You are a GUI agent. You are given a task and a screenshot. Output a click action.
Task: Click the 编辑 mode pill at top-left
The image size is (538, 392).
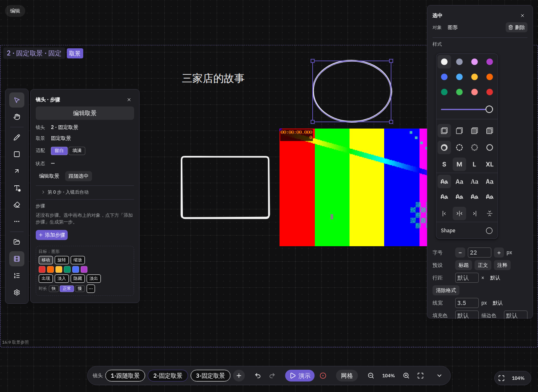pyautogui.click(x=15, y=11)
